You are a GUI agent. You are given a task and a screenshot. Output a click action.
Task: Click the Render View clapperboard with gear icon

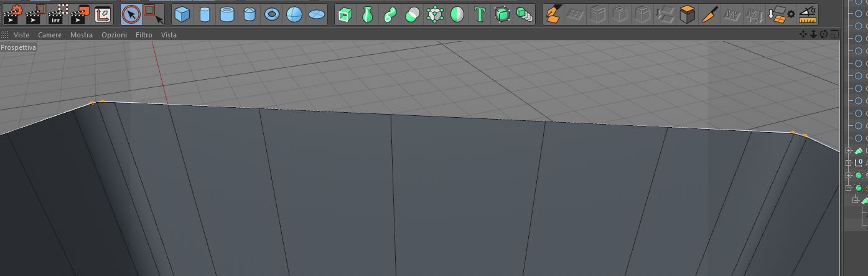click(12, 13)
